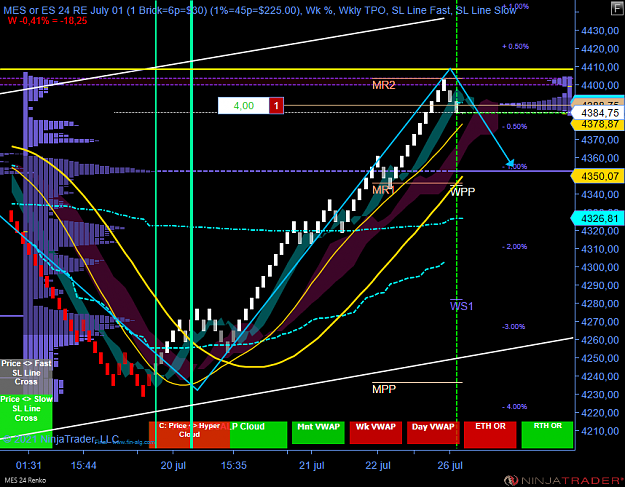This screenshot has width=625, height=487.
Task: Click the C: Price <> Hyper Cloud status box
Action: click(x=189, y=434)
